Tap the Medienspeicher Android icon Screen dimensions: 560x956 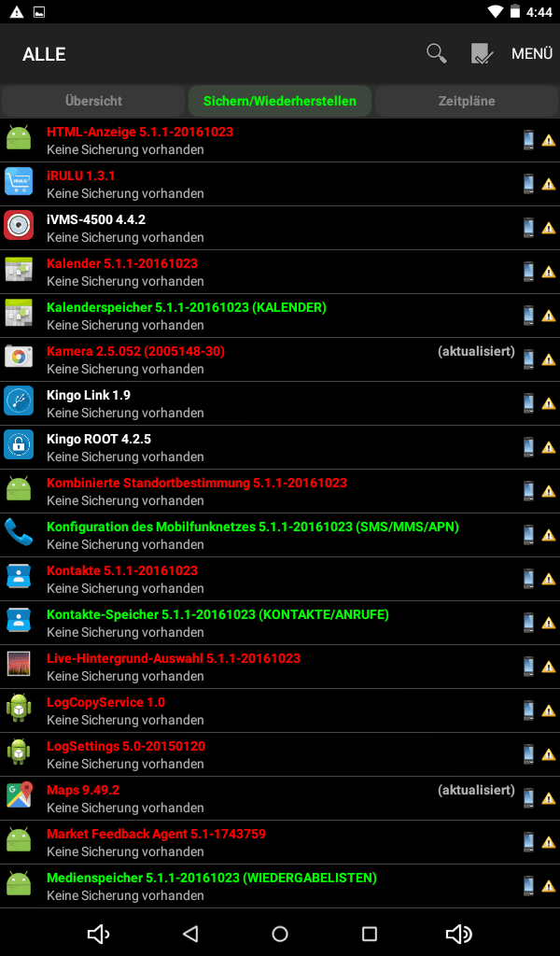(19, 884)
